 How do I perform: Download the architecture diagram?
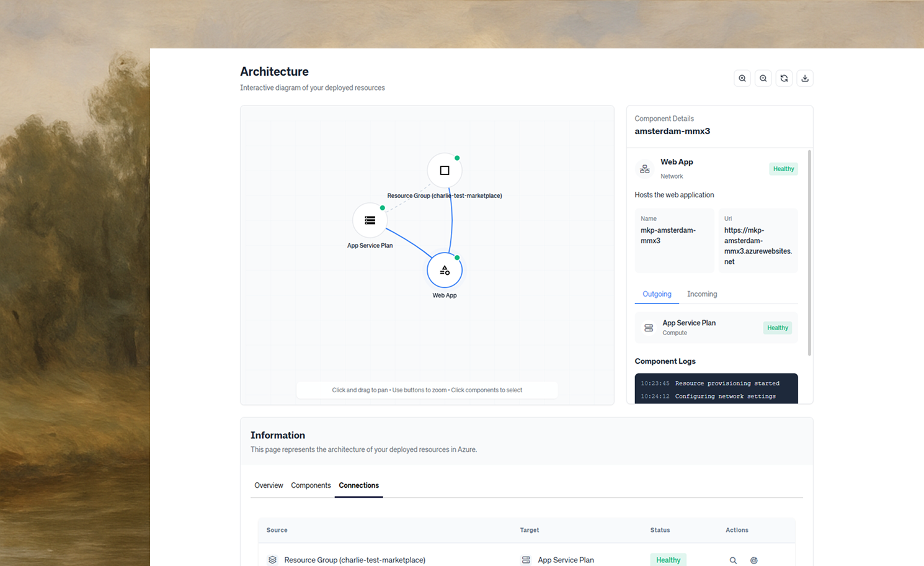coord(805,78)
